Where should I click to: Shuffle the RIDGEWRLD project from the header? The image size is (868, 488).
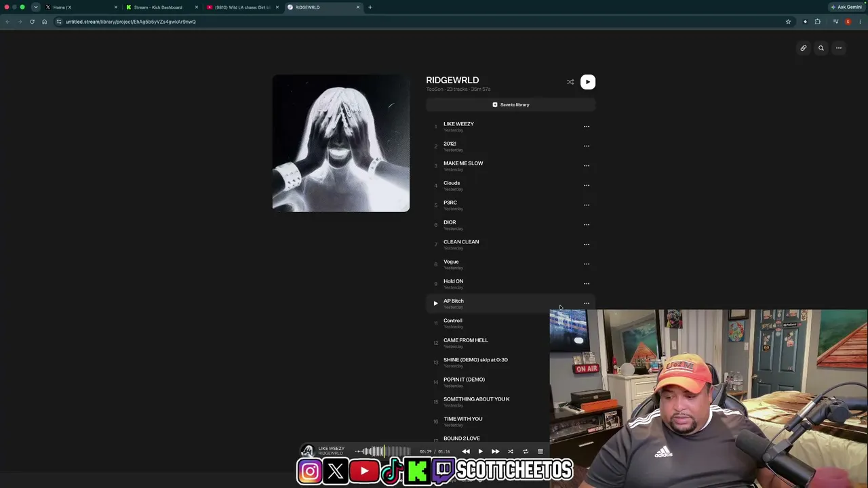[570, 82]
